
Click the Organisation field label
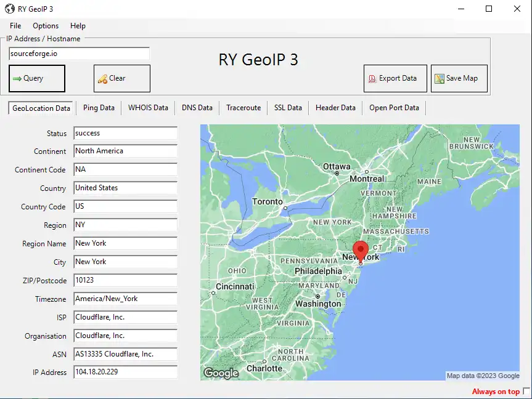(x=46, y=336)
